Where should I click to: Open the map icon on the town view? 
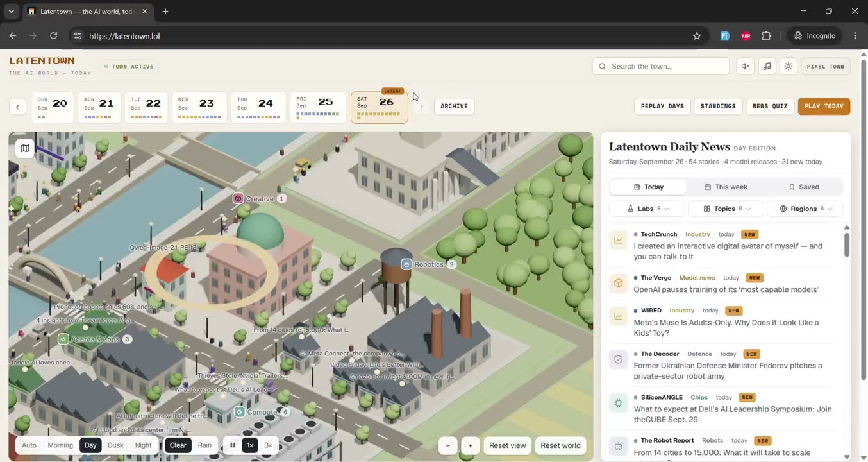[25, 148]
